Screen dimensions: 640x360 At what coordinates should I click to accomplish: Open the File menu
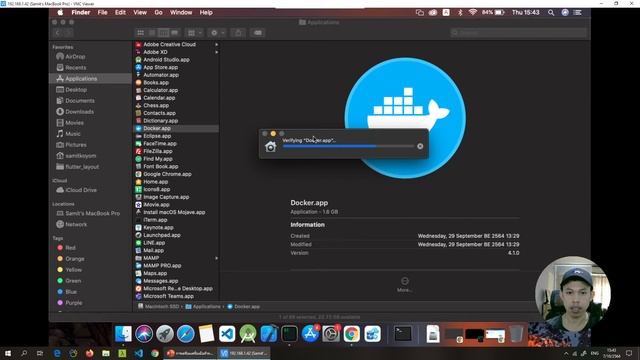click(x=102, y=12)
